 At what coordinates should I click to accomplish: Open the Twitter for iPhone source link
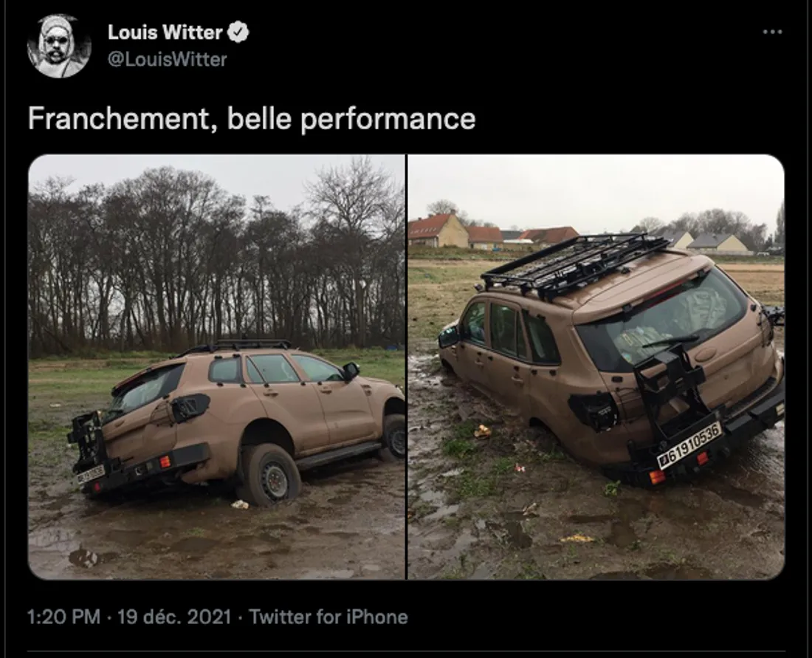tap(328, 617)
